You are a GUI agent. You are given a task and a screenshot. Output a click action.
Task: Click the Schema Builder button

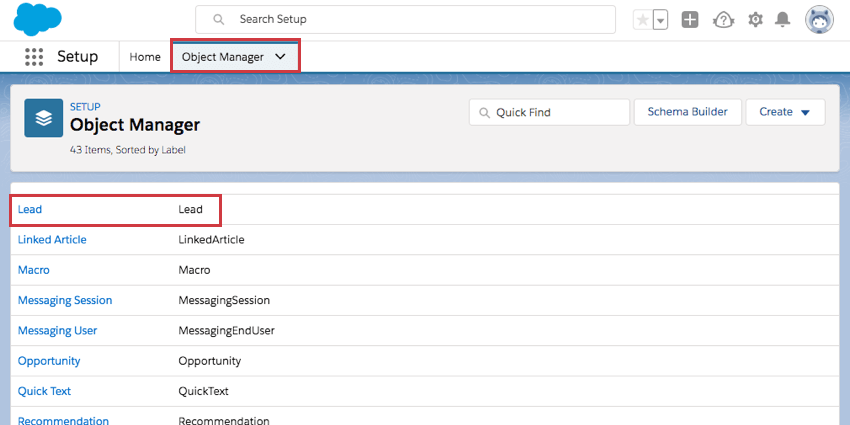click(687, 112)
